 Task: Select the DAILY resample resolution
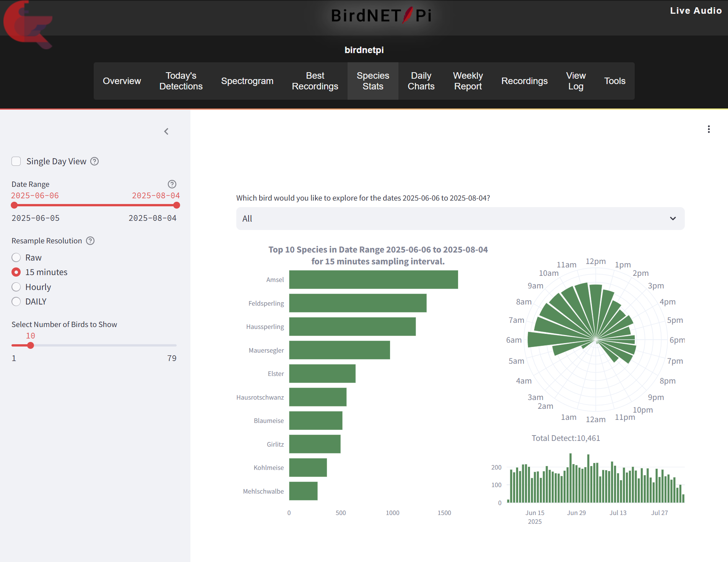[x=16, y=301]
